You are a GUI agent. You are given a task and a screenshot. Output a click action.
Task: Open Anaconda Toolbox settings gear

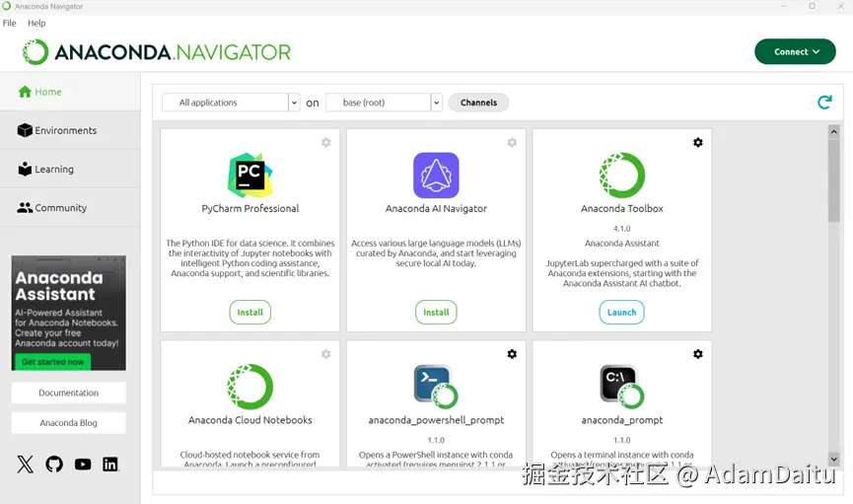coord(698,143)
